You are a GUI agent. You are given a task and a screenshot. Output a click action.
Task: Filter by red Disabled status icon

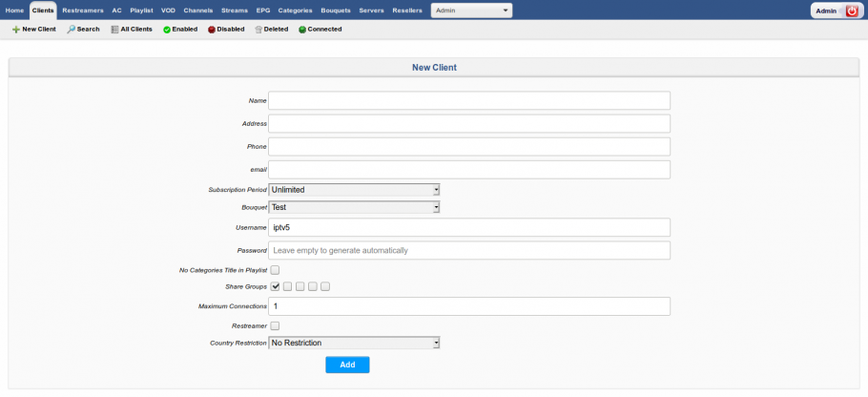pos(212,30)
